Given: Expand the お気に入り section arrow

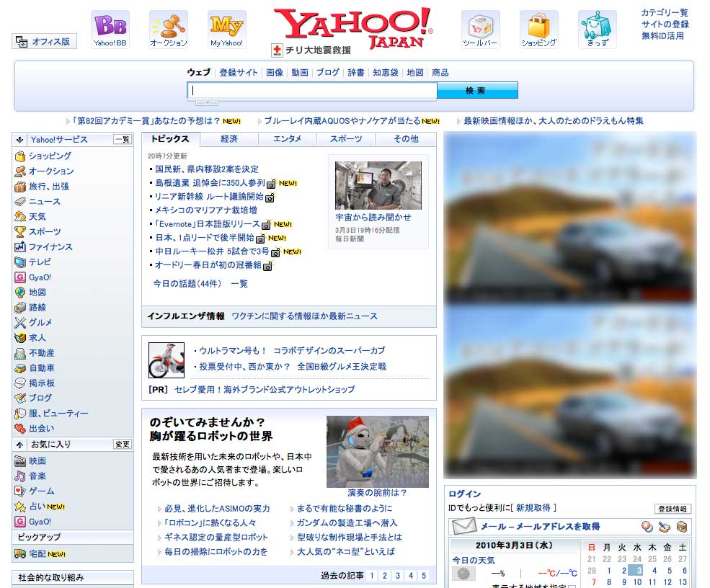Looking at the screenshot, I should pos(19,445).
